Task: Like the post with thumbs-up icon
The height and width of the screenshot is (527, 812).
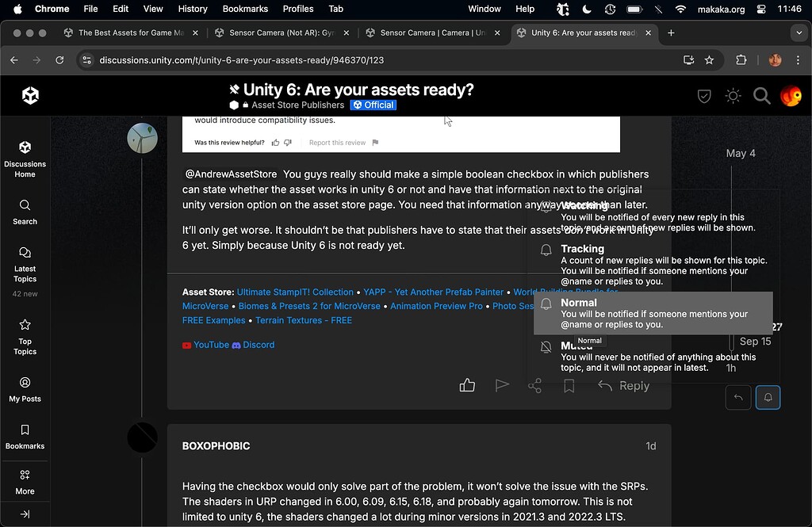Action: point(467,385)
